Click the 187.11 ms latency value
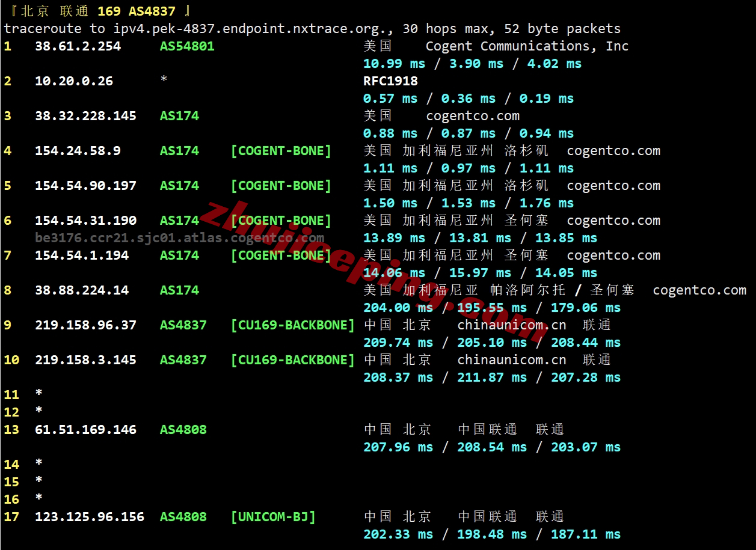Image resolution: width=756 pixels, height=550 pixels. point(586,534)
